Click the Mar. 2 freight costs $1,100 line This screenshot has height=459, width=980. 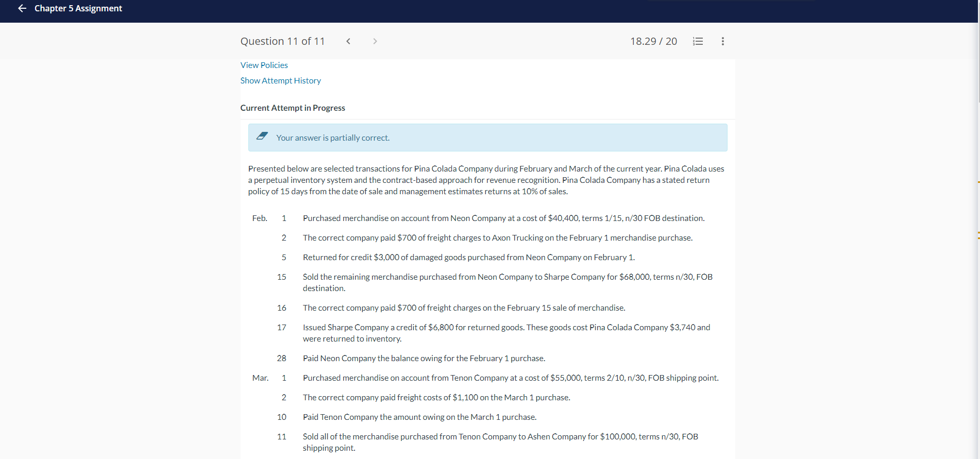click(x=436, y=398)
